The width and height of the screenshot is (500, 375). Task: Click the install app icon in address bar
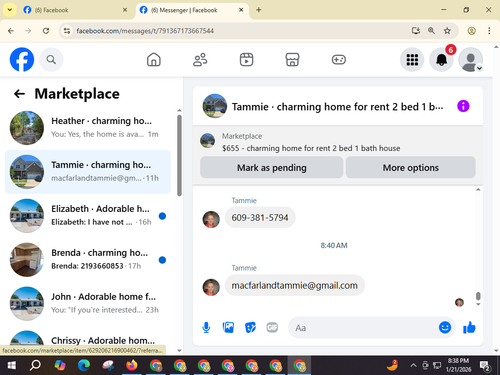tap(415, 31)
